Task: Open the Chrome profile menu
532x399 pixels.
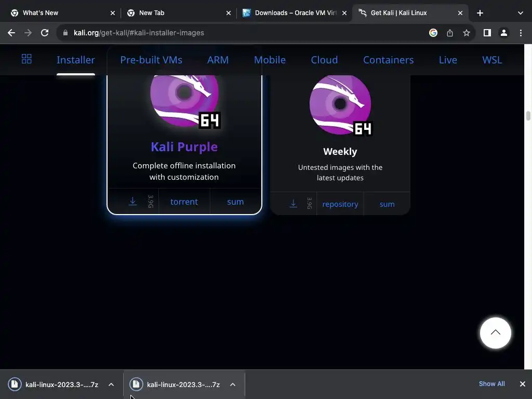Action: tap(504, 33)
